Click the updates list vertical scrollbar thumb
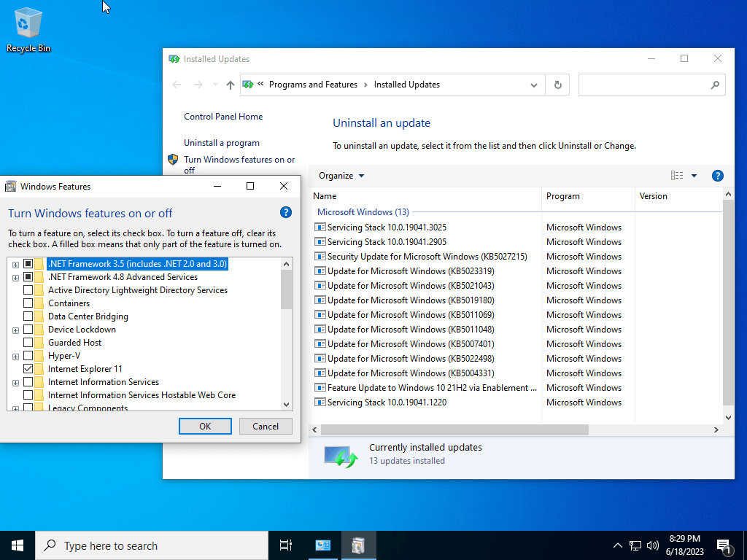Viewport: 747px width, 560px height. 728,303
